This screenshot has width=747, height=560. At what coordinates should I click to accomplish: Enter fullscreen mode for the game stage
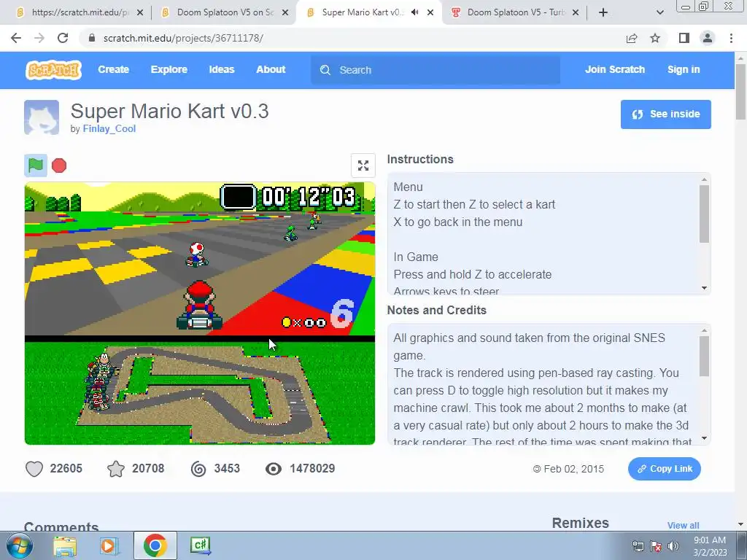point(363,166)
